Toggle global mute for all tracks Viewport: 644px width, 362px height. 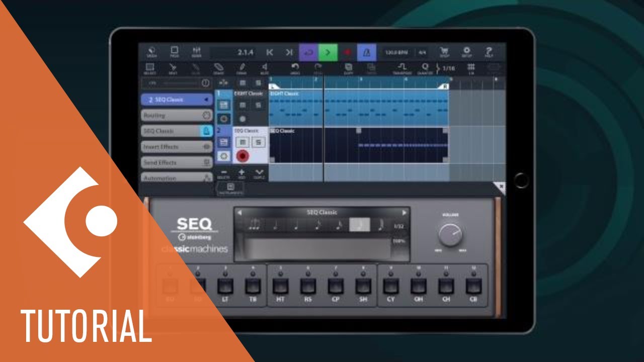coord(243,83)
